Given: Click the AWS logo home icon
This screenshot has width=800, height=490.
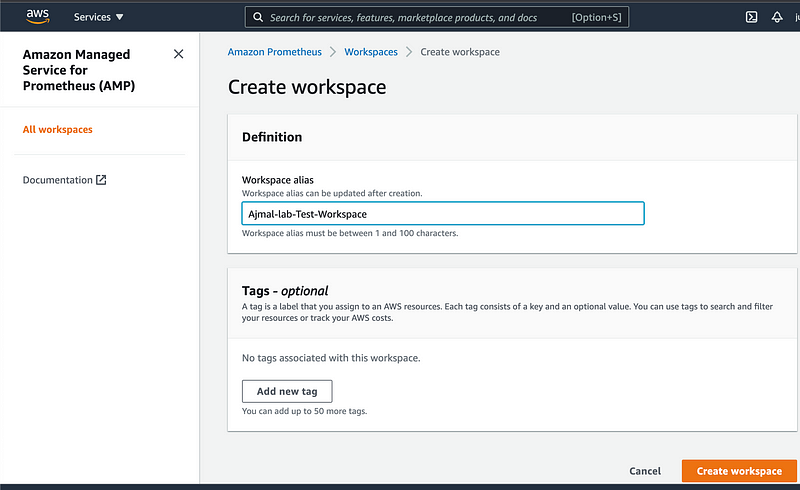Looking at the screenshot, I should 38,16.
